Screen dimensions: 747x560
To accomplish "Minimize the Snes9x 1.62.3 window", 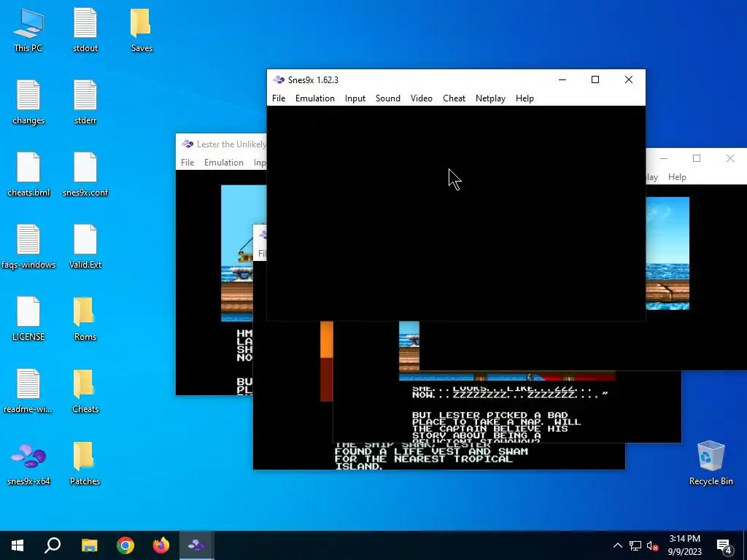I will click(562, 79).
